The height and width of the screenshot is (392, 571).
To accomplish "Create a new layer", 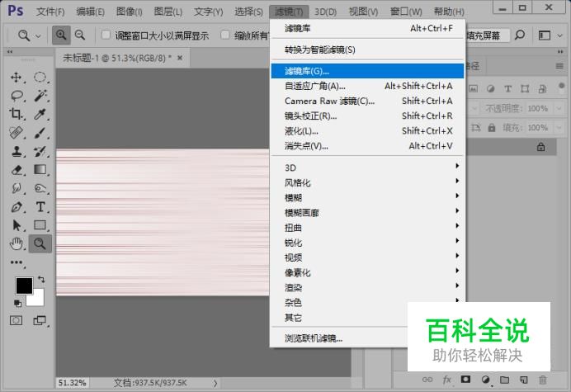I will (524, 380).
